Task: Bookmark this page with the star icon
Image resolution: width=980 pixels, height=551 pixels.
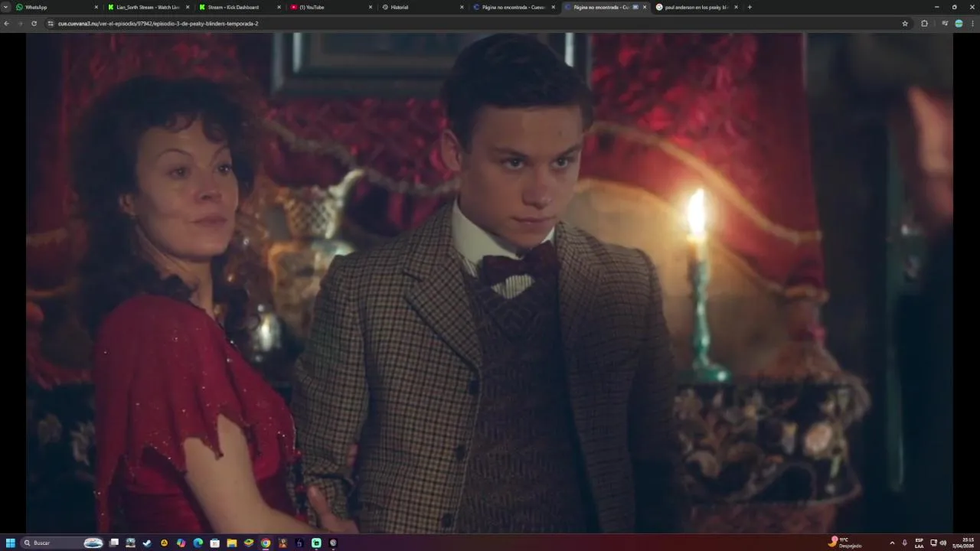Action: point(905,24)
